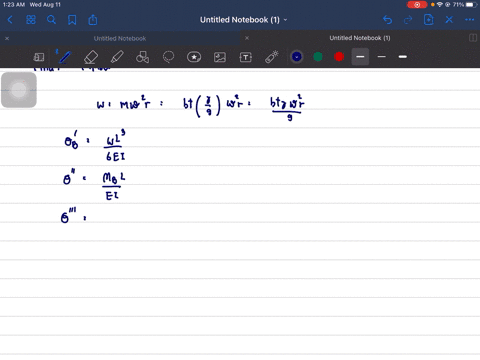This screenshot has height=360, width=480.
Task: Tap the handwritten θ''' line
Action: point(73,216)
